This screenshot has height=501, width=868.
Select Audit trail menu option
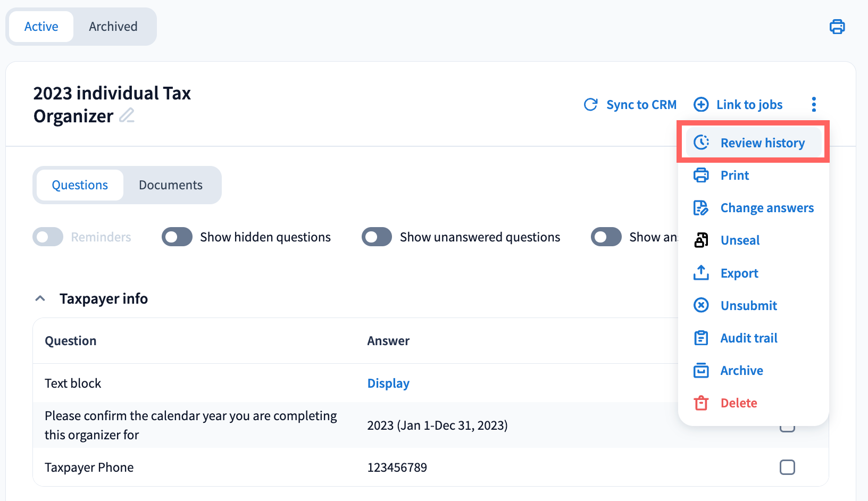coord(748,338)
